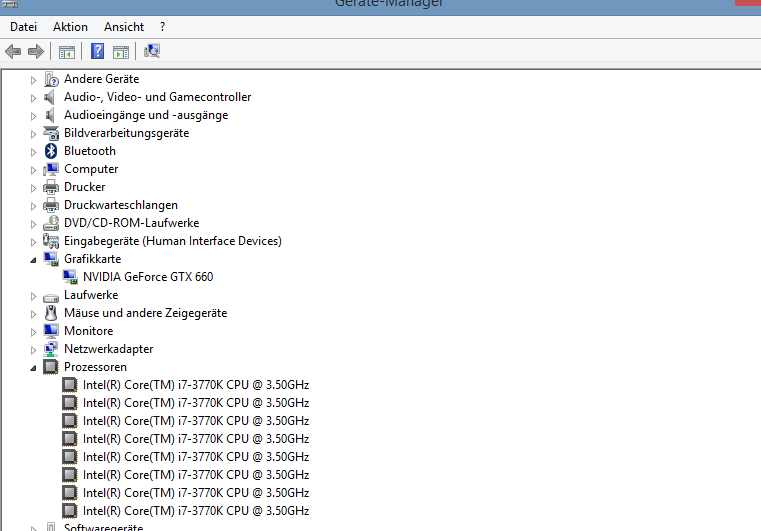Screen dimensions: 761x531
Task: Click the Computer category icon
Action: click(x=51, y=169)
